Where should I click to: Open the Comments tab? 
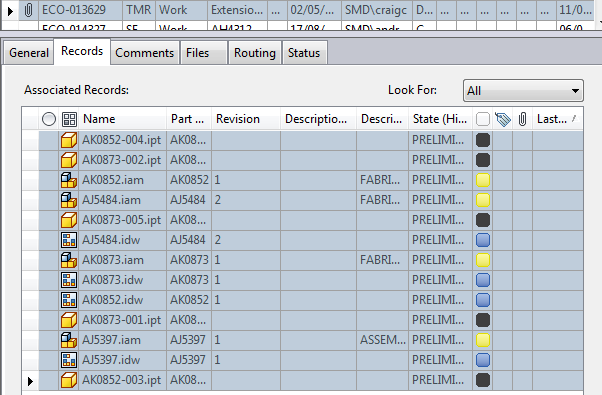[x=144, y=53]
